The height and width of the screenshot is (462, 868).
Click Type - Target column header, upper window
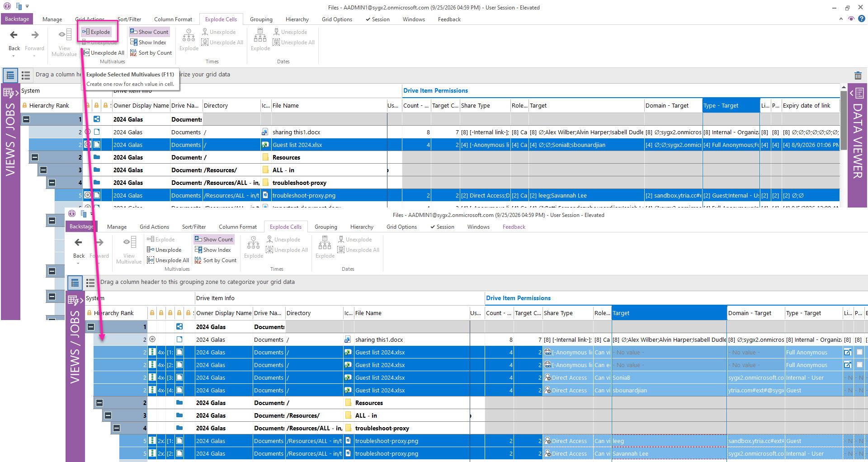click(x=731, y=105)
